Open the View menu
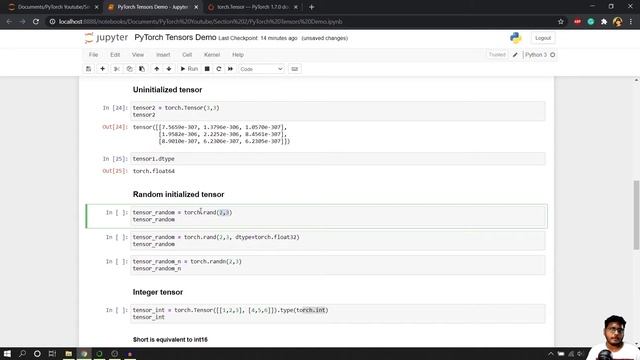Viewport: 640px width, 360px height. [138, 55]
